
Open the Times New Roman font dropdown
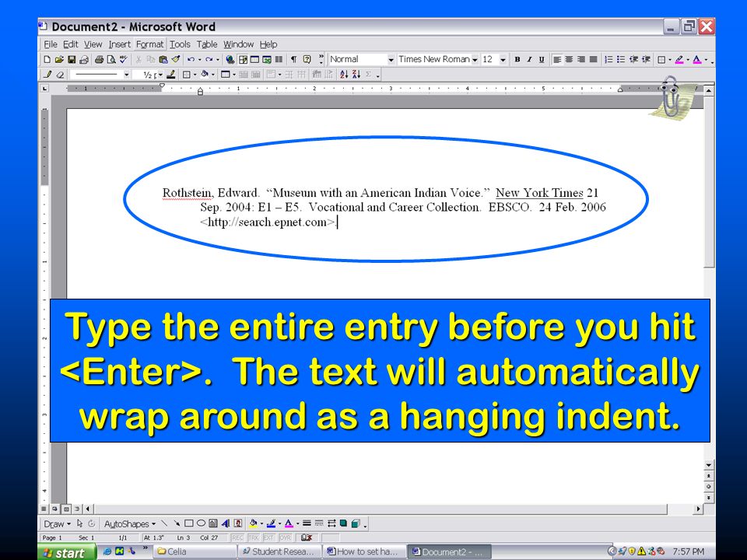475,60
